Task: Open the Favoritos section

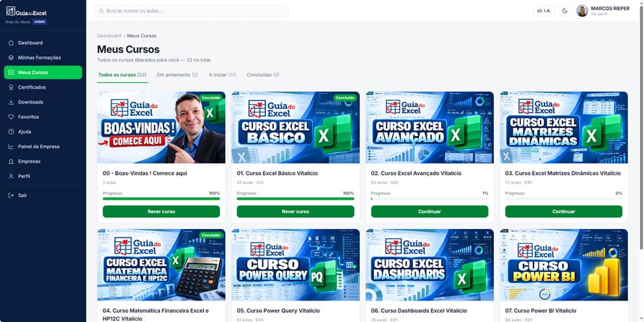Action: [43, 117]
